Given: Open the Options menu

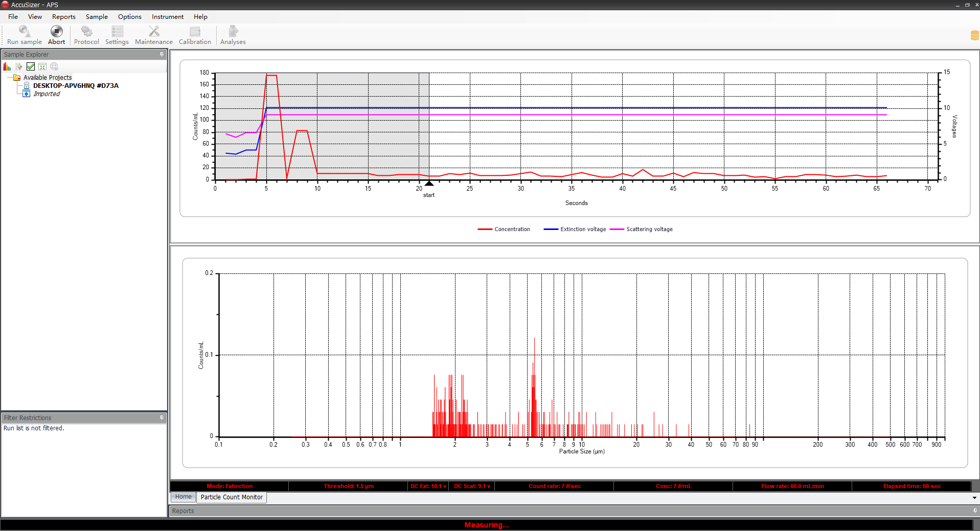Looking at the screenshot, I should point(130,16).
